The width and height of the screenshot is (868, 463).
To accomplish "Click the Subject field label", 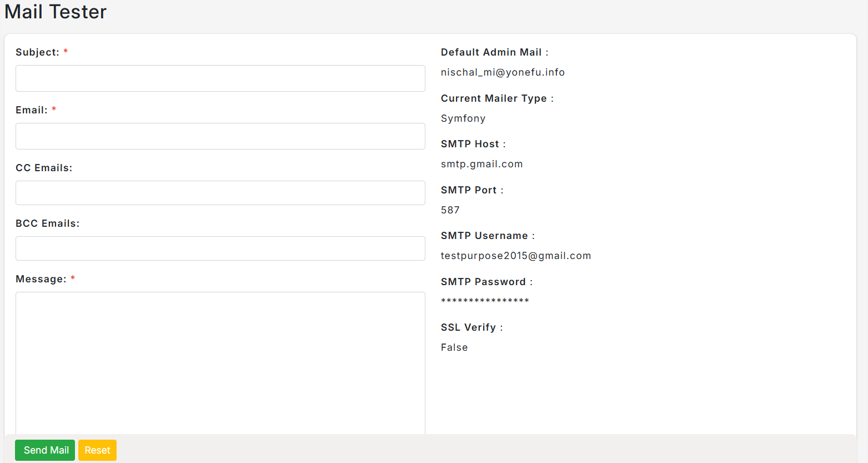I will point(37,52).
